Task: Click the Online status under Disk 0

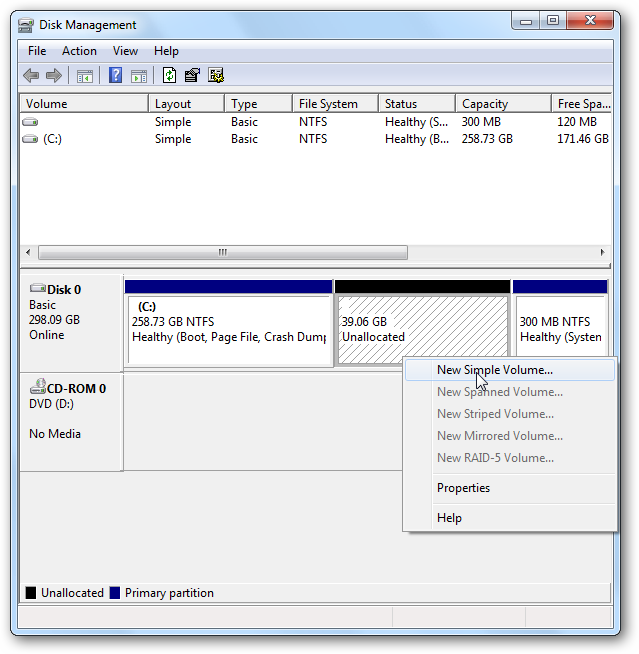Action: pos(47,335)
